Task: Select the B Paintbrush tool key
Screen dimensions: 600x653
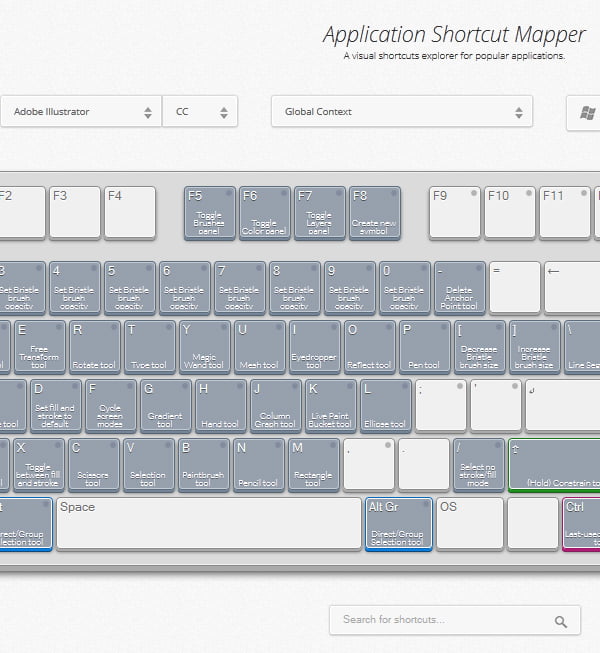Action: tap(204, 465)
